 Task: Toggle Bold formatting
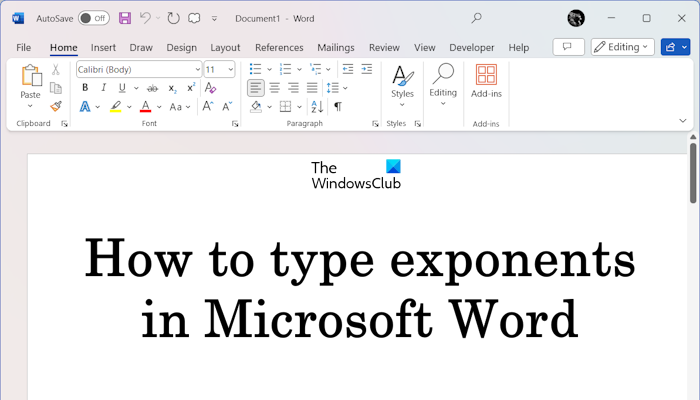[85, 88]
